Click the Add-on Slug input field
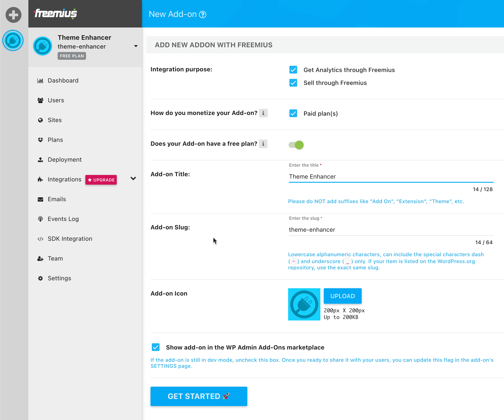The image size is (504, 420). pos(391,230)
